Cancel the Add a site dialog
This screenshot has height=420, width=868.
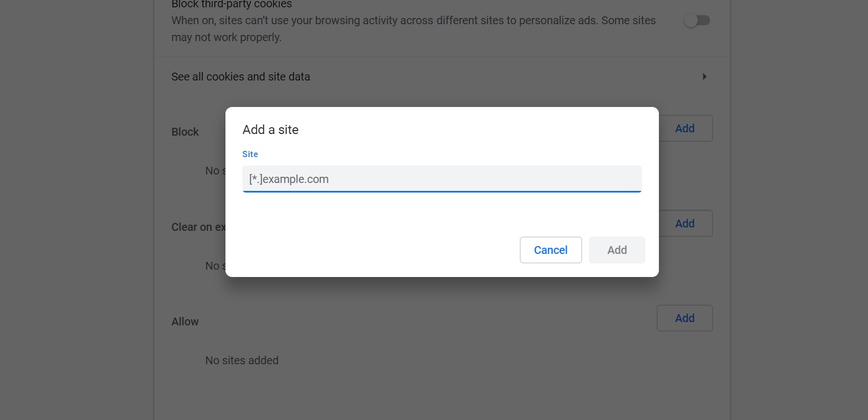coord(551,250)
